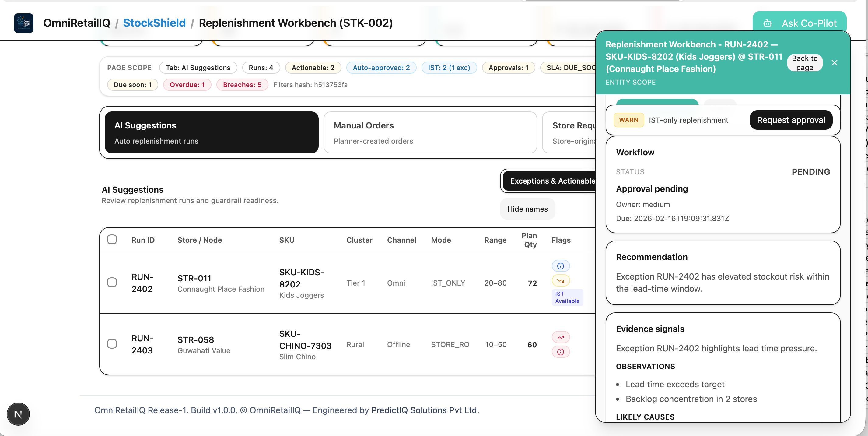Click the OmniRetailIQ logo icon

coord(24,23)
